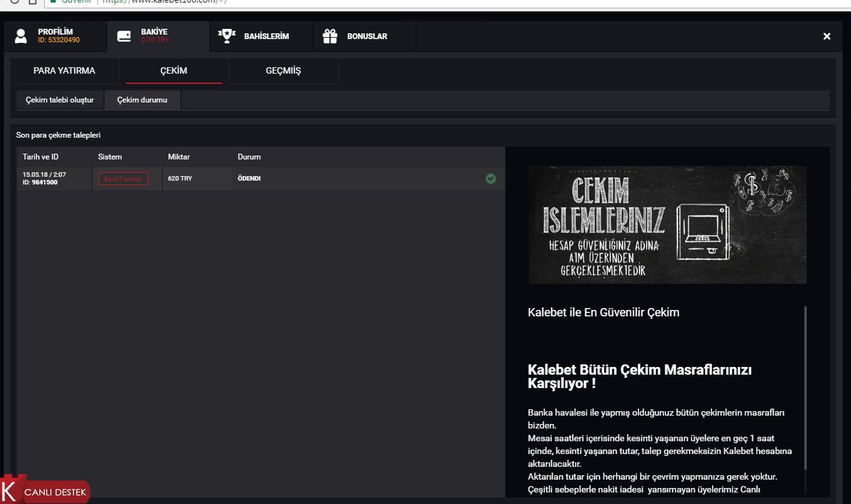This screenshot has height=504, width=851.
Task: Click the Sistem column header
Action: tap(110, 157)
